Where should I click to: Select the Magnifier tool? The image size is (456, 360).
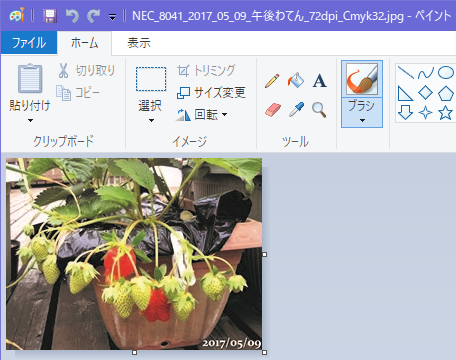(x=319, y=110)
